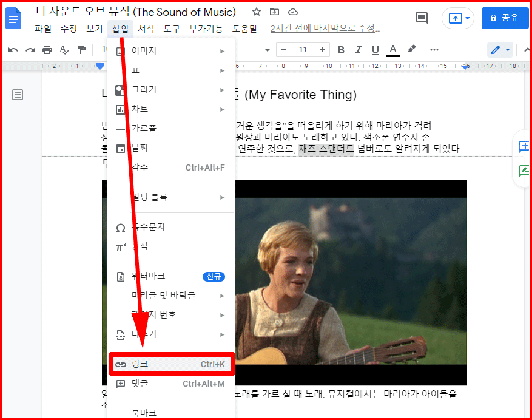Expand the 차트 submenu
The image size is (532, 420).
point(171,109)
